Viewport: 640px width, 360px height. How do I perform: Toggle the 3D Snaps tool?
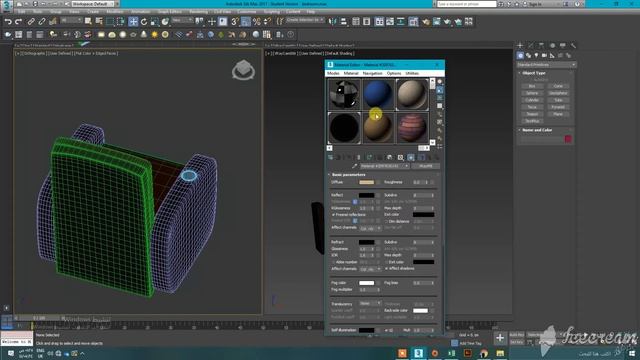[x=235, y=22]
